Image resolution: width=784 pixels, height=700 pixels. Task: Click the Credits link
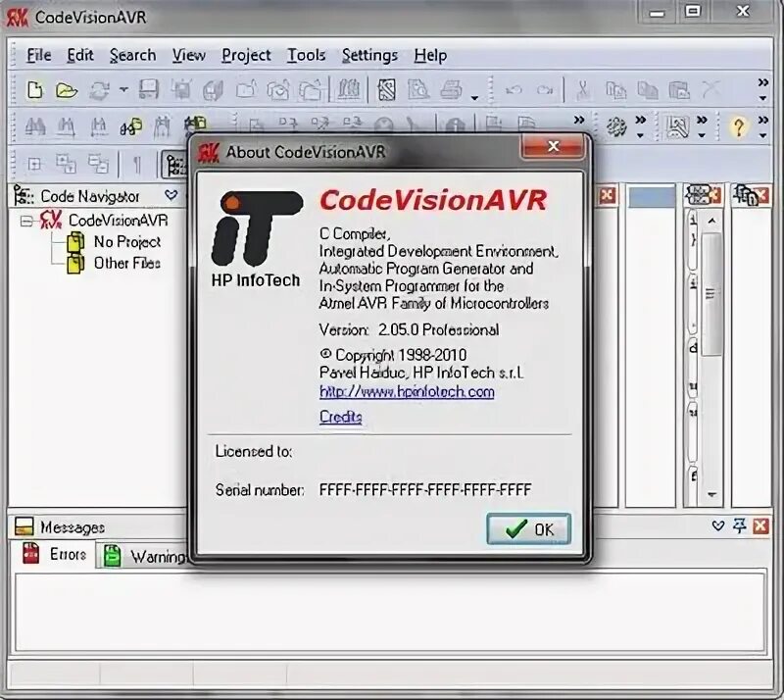coord(340,417)
